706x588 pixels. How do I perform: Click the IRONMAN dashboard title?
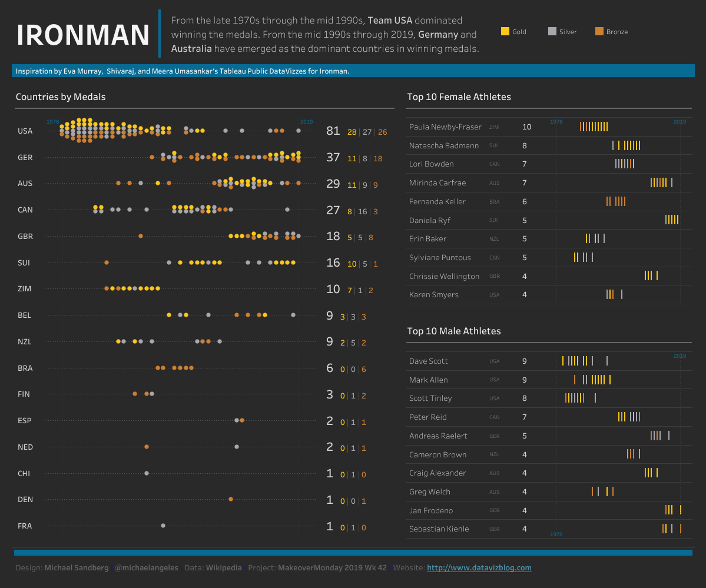tap(83, 35)
